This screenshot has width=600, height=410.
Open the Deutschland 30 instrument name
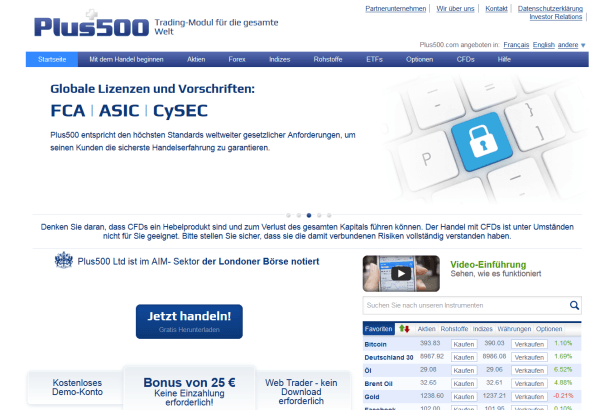pos(389,358)
